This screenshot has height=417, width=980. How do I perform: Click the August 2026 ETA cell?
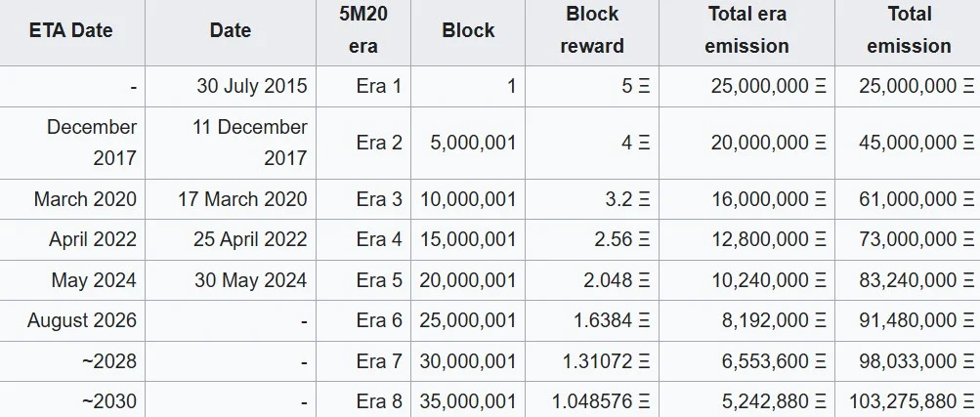(x=72, y=321)
